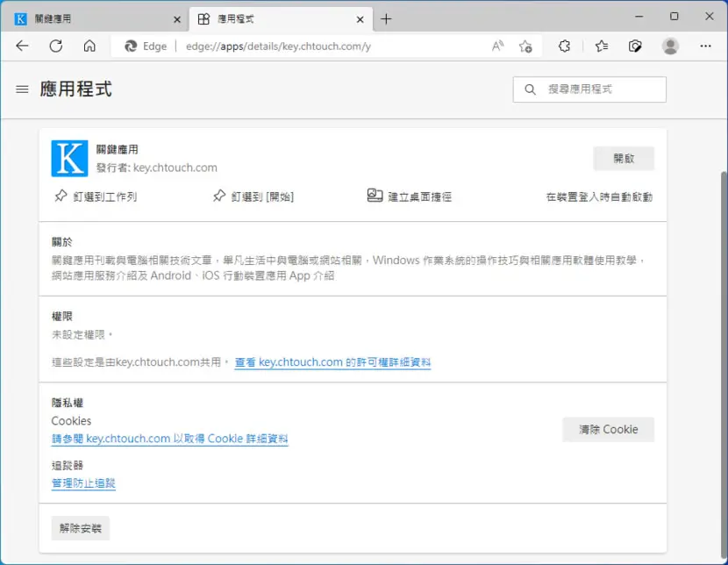
Task: Open the 管理防止追蹤 link
Action: (83, 483)
